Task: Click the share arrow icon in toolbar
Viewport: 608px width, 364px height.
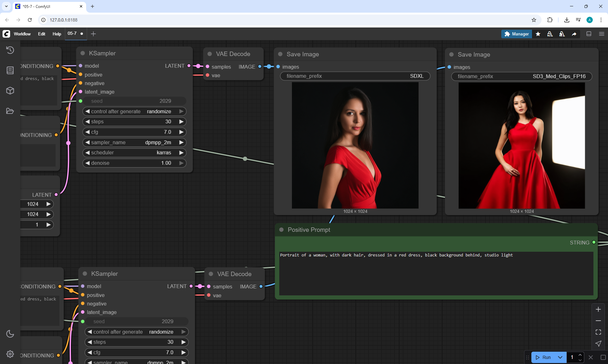Action: (x=574, y=34)
